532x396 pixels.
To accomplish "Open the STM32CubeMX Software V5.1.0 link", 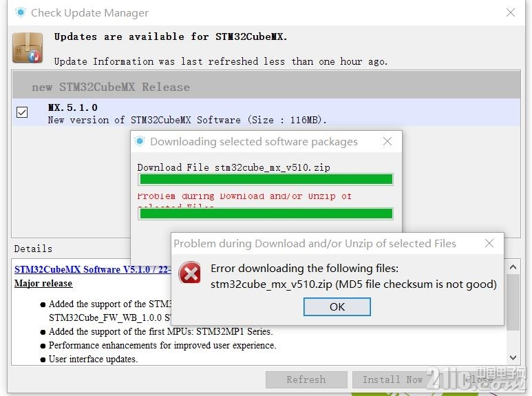I will pyautogui.click(x=92, y=269).
